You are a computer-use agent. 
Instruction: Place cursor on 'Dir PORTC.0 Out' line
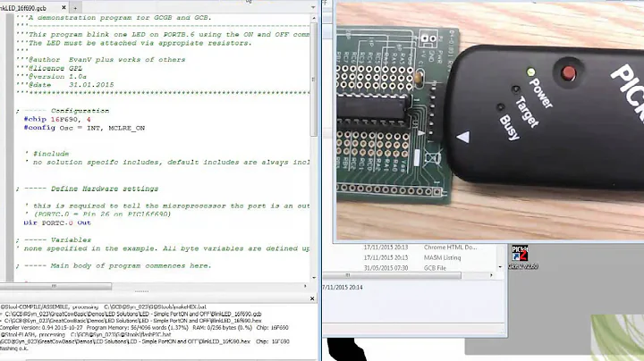tap(57, 222)
